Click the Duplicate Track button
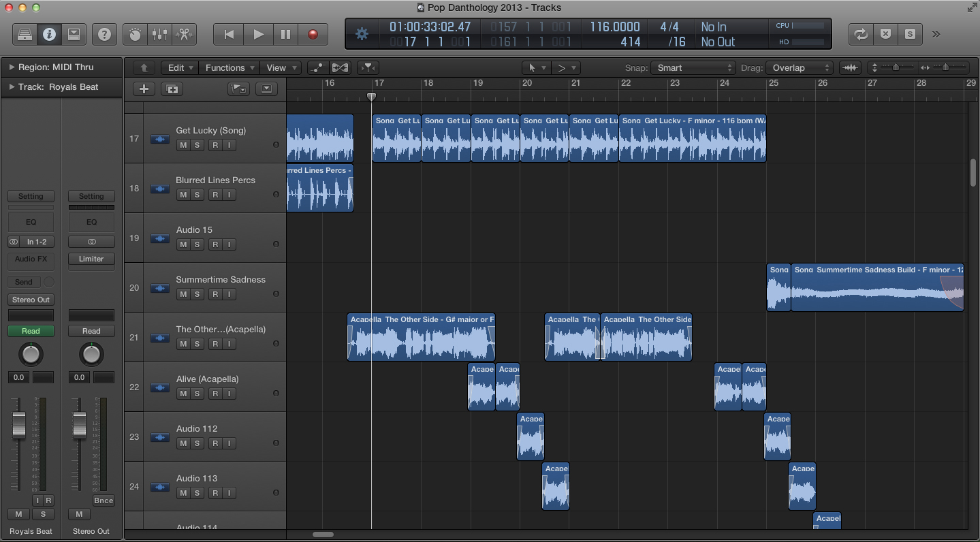980x542 pixels. (172, 89)
